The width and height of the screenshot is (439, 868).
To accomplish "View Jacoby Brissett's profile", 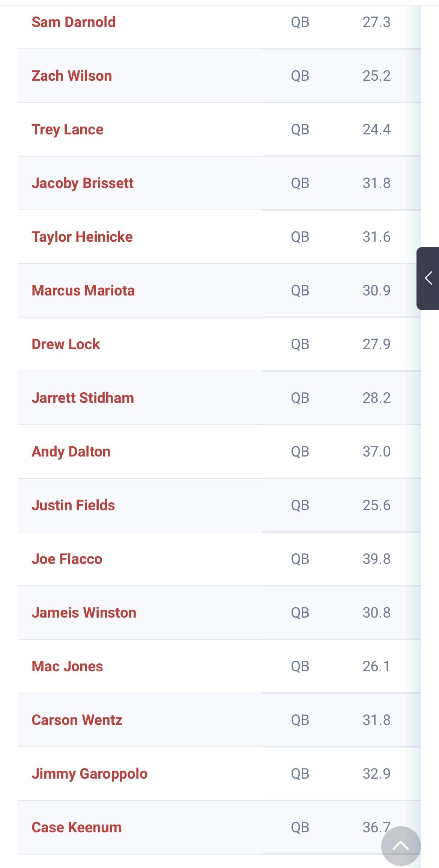I will [83, 184].
